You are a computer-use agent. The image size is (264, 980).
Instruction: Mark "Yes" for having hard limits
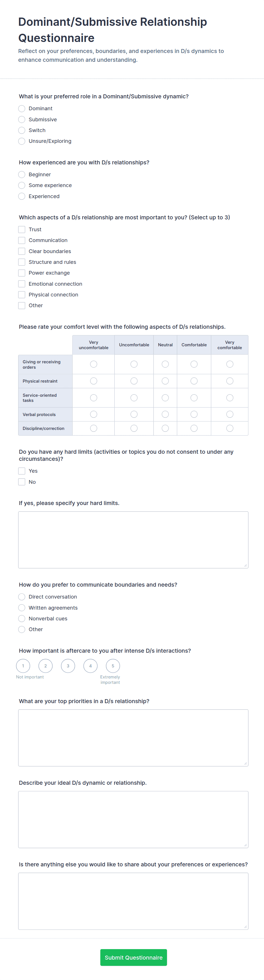[22, 471]
